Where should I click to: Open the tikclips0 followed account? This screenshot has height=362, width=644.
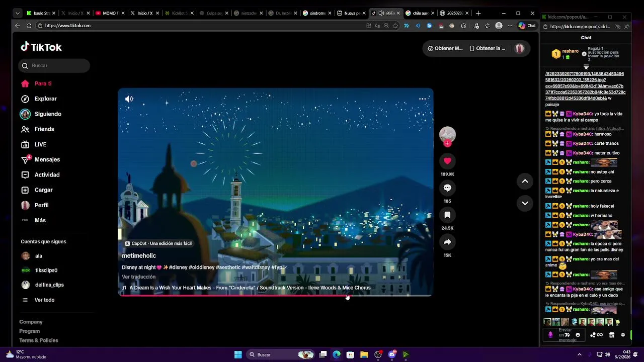(40, 270)
